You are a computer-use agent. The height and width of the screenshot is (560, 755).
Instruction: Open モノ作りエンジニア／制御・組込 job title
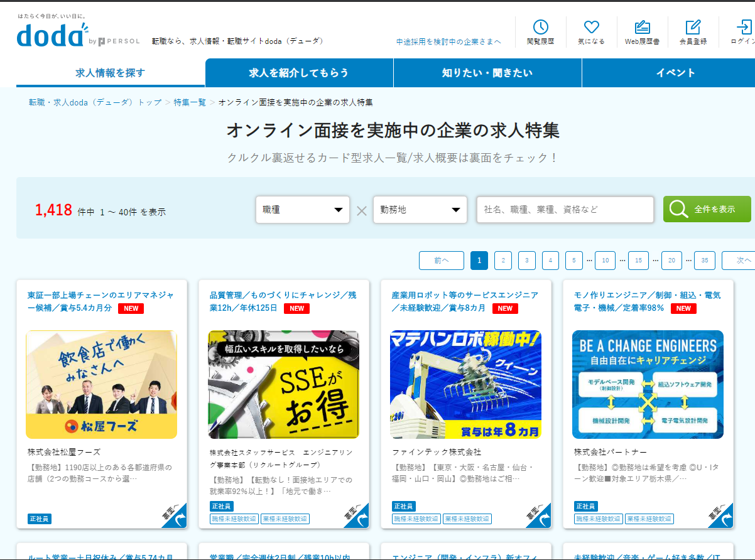tap(647, 301)
